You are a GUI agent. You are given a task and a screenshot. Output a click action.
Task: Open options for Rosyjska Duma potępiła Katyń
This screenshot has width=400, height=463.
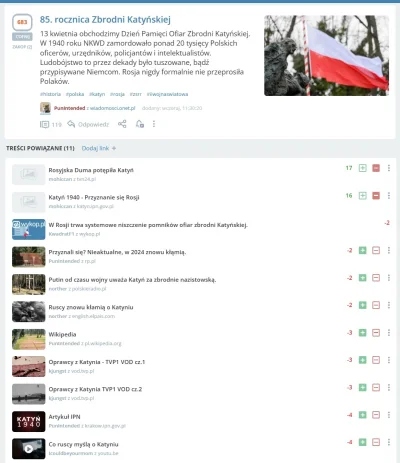coord(389,168)
